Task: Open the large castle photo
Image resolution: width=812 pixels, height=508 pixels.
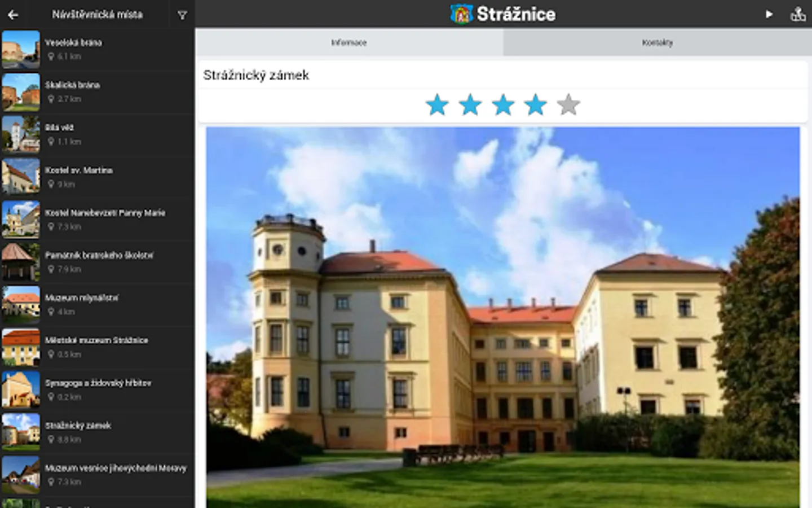Action: [502, 317]
